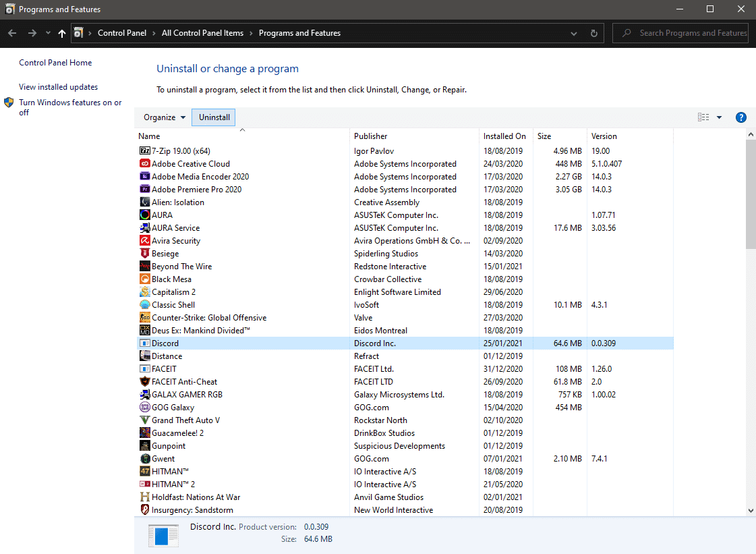Open the blue help question mark icon
Screen dimensions: 756x554
741,117
